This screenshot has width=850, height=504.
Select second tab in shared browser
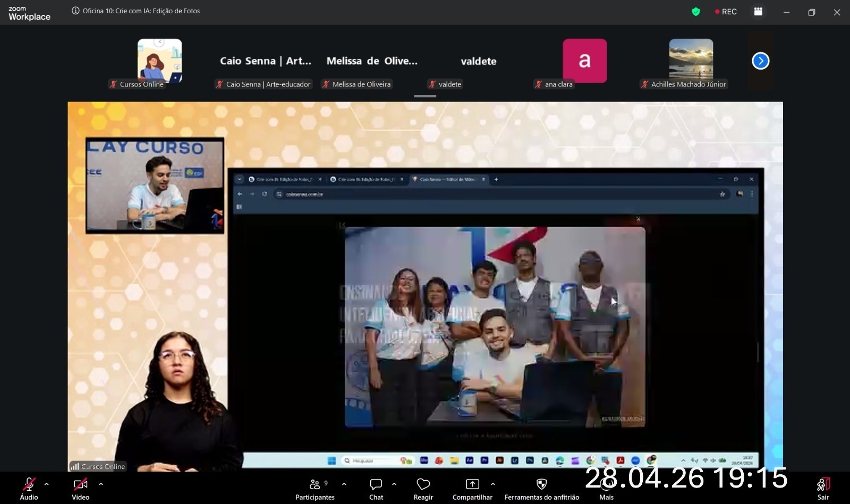pyautogui.click(x=367, y=180)
